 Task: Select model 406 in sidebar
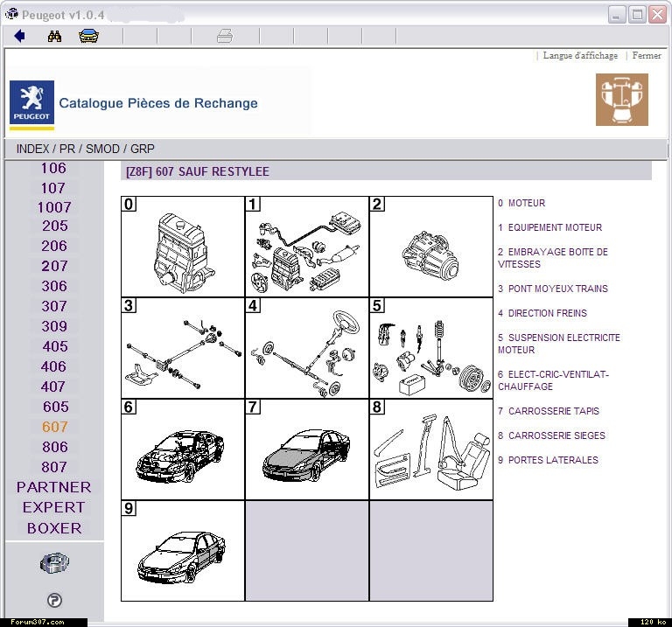coord(54,366)
